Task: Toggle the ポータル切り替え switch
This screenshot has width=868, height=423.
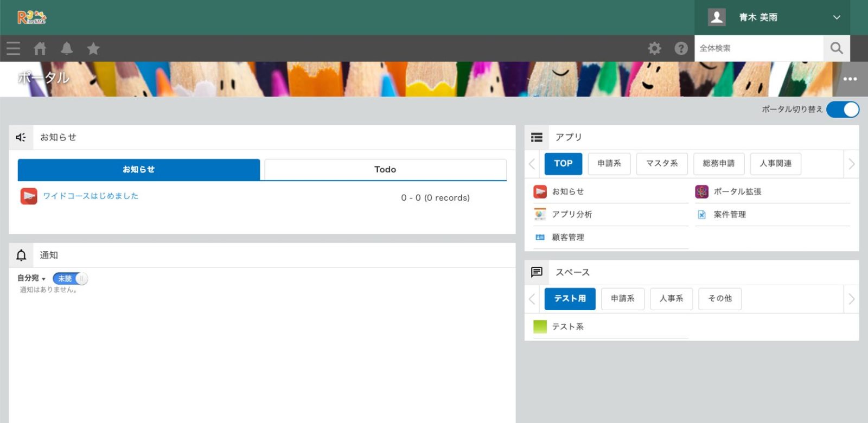Action: 843,110
